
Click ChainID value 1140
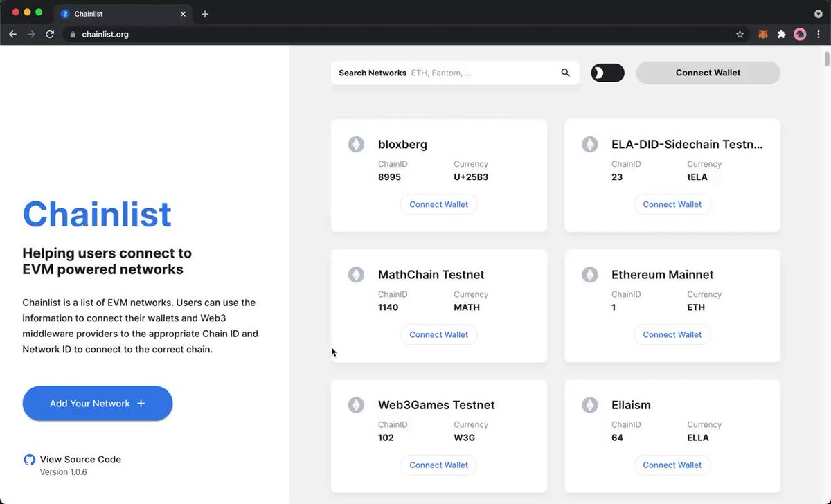388,307
